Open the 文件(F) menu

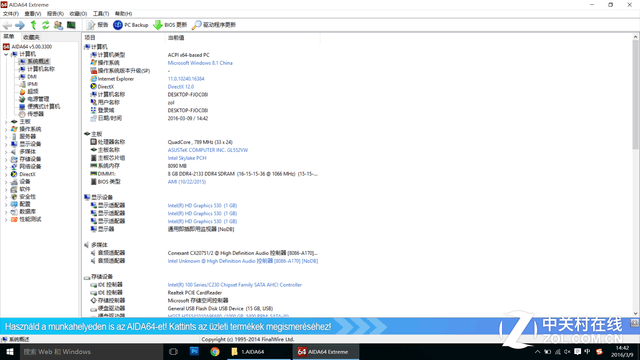click(x=11, y=13)
